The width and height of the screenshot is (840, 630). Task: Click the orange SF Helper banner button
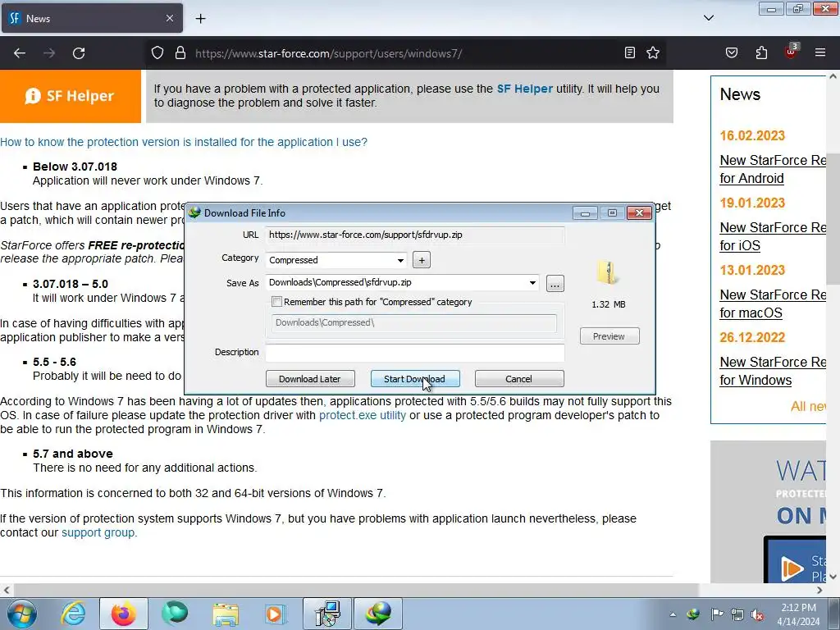click(x=71, y=96)
